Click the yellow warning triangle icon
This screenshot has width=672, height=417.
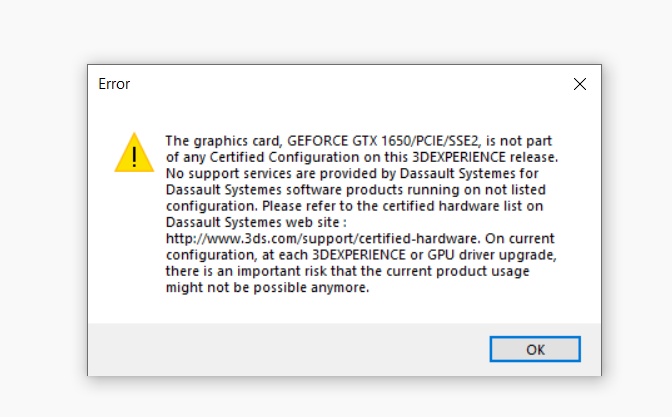coord(134,153)
